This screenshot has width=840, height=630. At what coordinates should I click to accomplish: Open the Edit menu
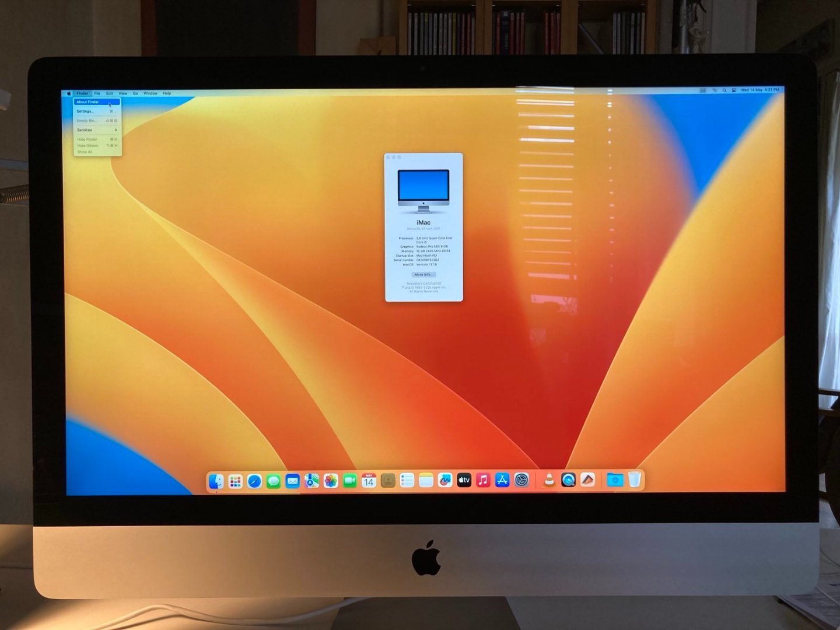coord(109,93)
